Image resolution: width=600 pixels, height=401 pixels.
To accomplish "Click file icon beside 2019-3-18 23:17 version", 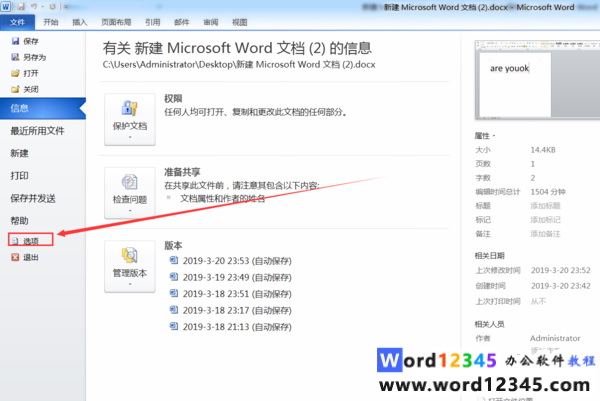I will click(174, 310).
